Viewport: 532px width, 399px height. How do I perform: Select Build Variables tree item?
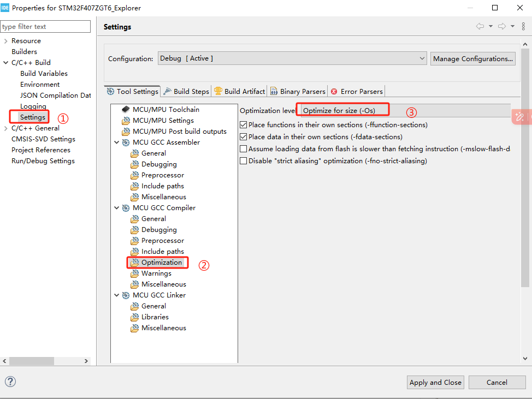44,74
